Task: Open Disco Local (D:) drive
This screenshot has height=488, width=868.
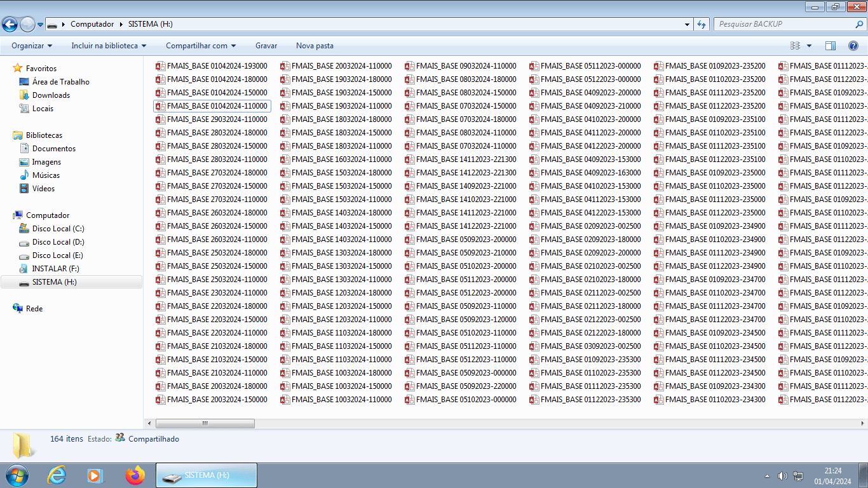Action: coord(58,242)
